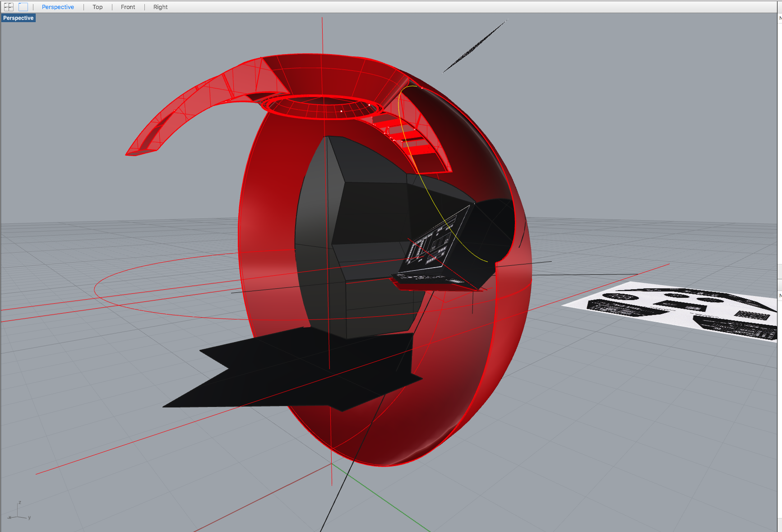Switch to the Top view tab

coord(97,7)
